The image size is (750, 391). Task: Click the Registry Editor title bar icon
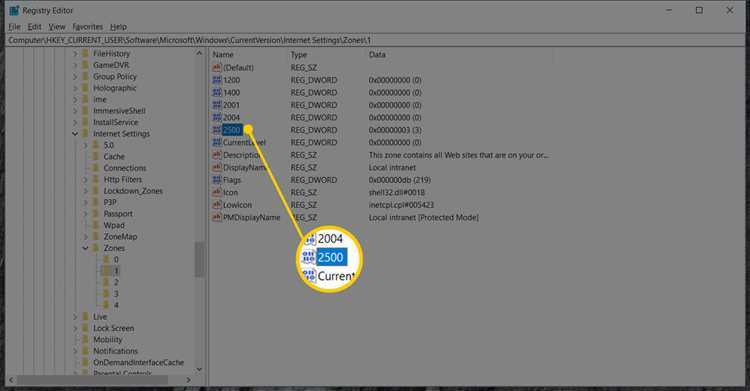click(14, 11)
